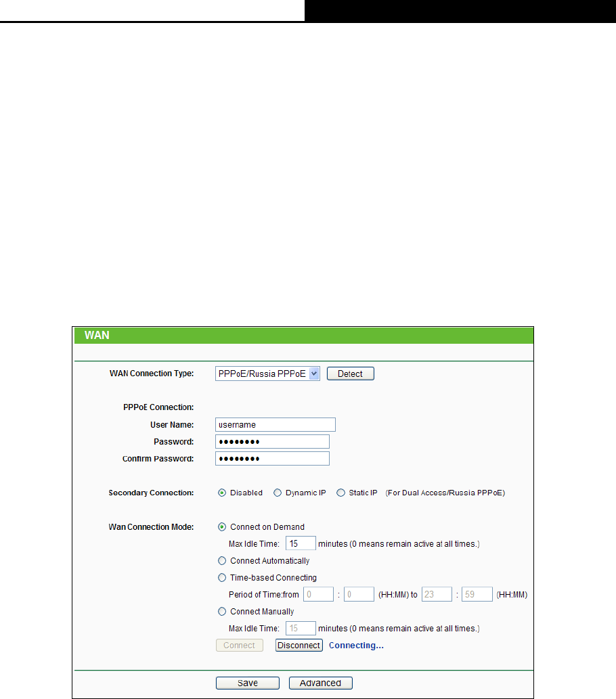Click the Disconnect button

[x=299, y=646]
